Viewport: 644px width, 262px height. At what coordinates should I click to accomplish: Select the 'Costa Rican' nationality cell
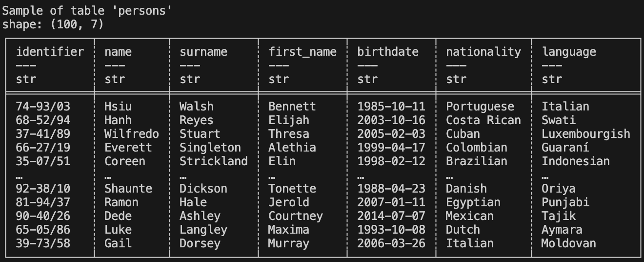coord(483,120)
